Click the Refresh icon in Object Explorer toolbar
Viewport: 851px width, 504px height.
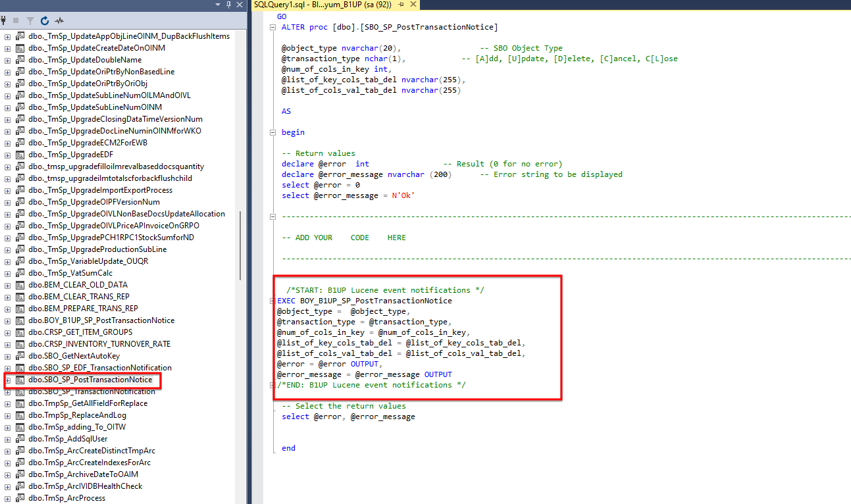45,20
